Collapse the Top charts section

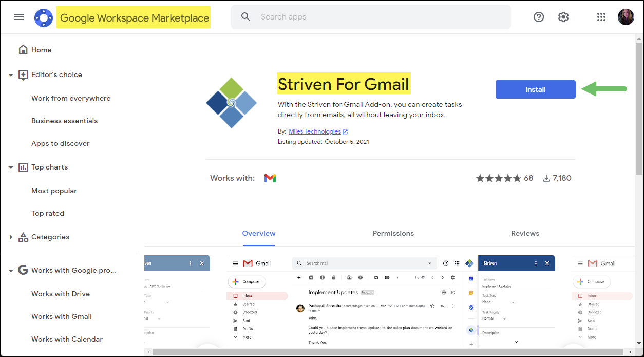(x=11, y=167)
